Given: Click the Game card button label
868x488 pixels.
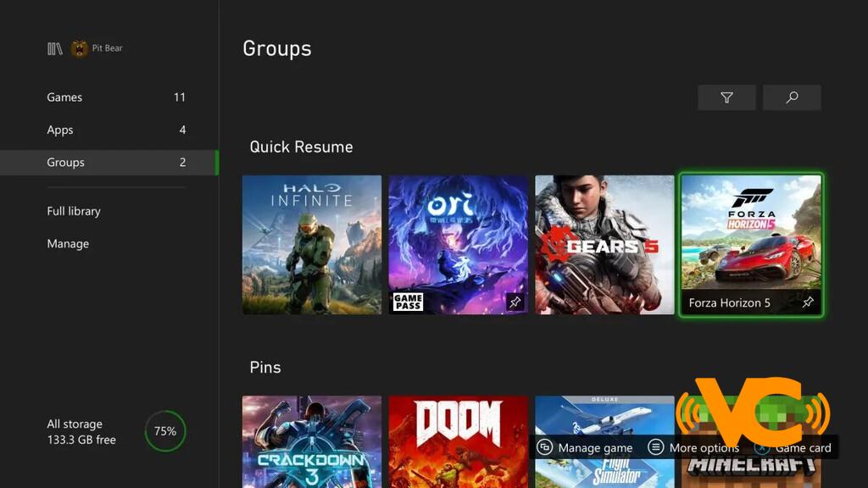Looking at the screenshot, I should pos(803,448).
